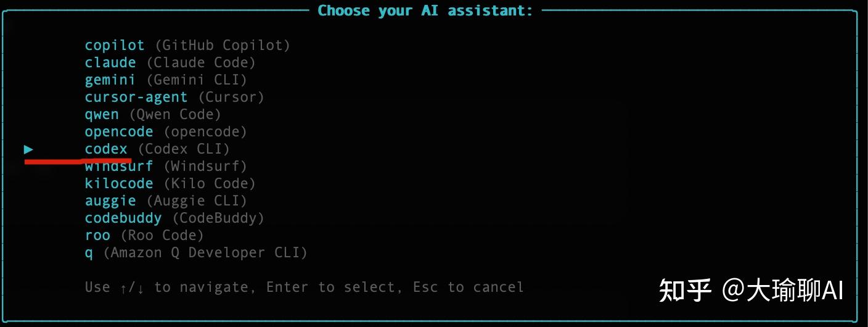
Task: Select the kilocode (Kilo Code) entry
Action: click(119, 184)
